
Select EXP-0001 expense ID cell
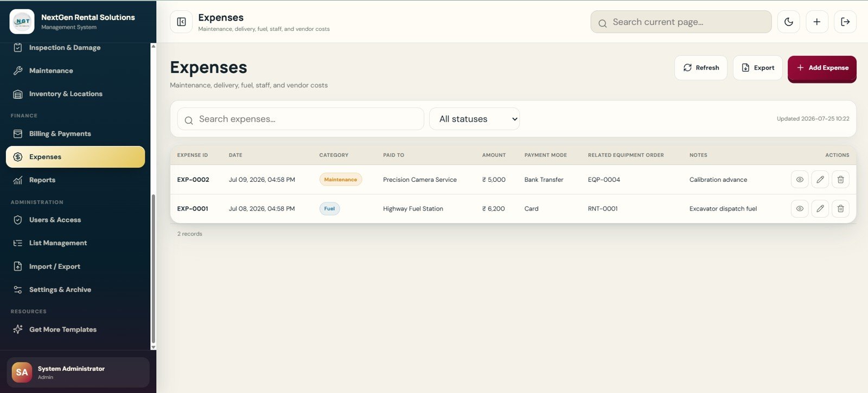point(193,208)
